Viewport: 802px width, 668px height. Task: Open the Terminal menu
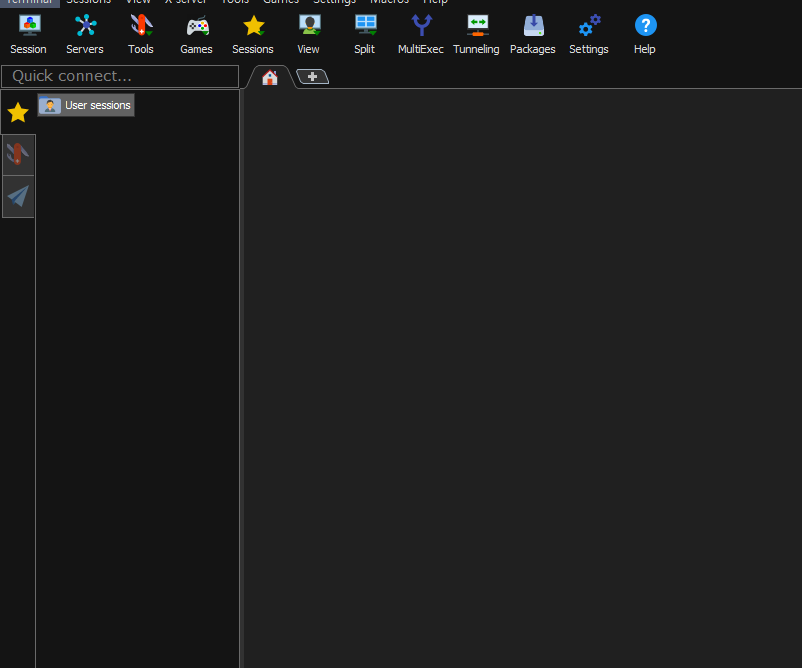(29, 3)
